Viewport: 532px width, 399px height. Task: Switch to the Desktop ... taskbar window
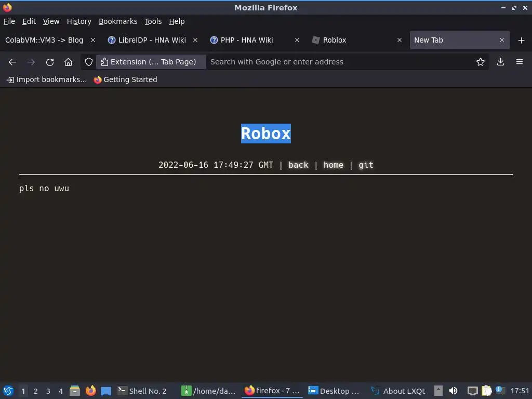334,391
